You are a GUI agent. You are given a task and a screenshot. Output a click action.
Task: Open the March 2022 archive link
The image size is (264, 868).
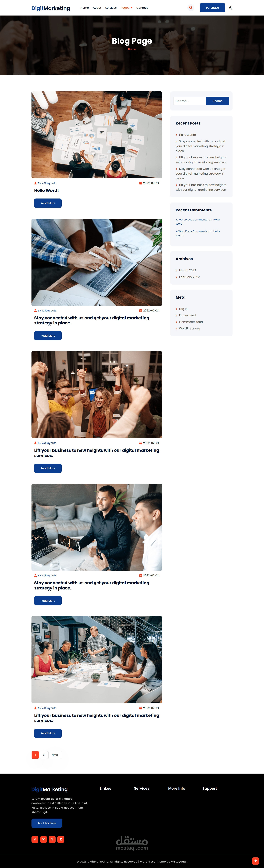coord(187,270)
